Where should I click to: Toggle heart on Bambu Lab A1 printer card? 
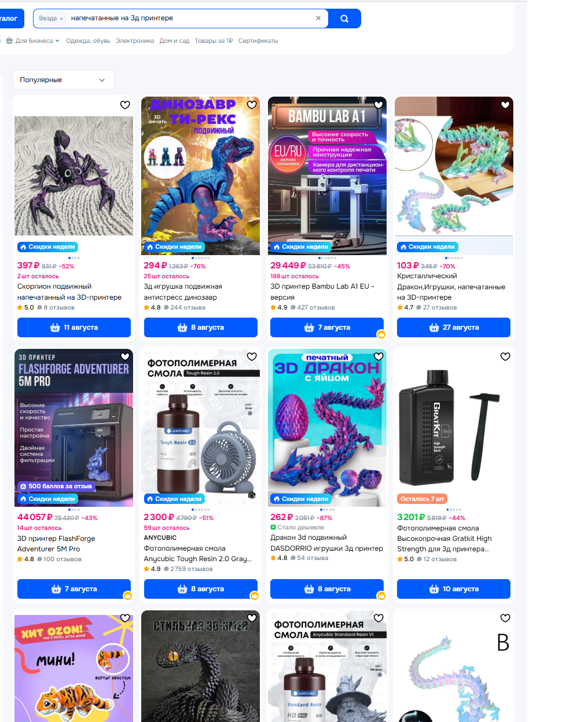(x=378, y=105)
